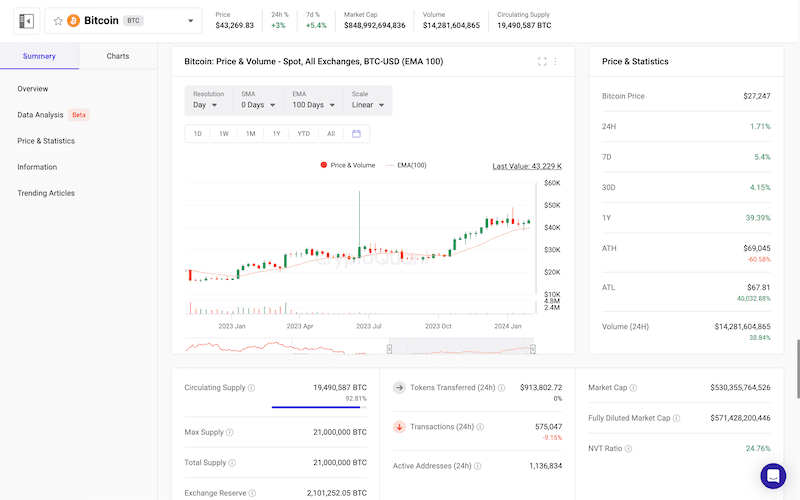Go to Price & Statistics sidebar item
Screen dimensions: 800x500
(46, 141)
